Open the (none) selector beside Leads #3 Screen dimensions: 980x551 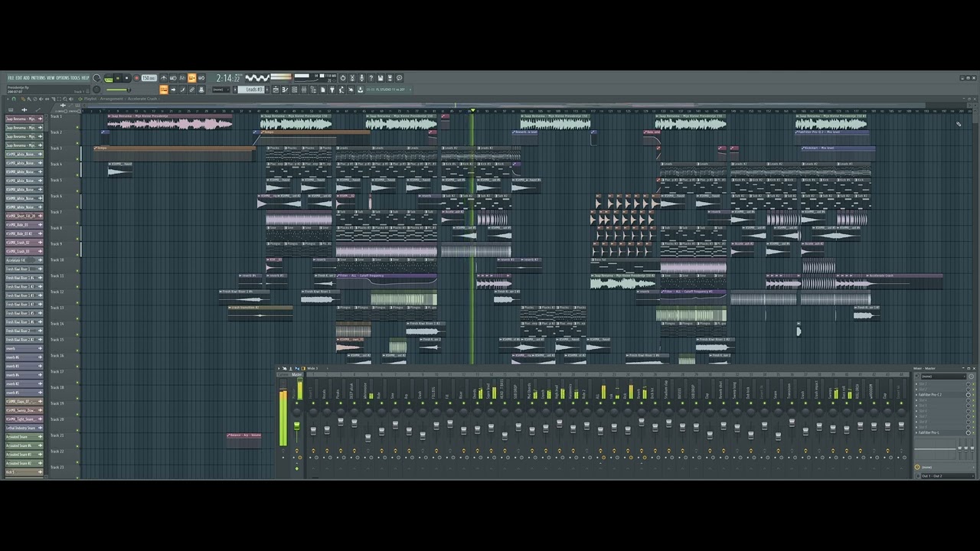(221, 90)
